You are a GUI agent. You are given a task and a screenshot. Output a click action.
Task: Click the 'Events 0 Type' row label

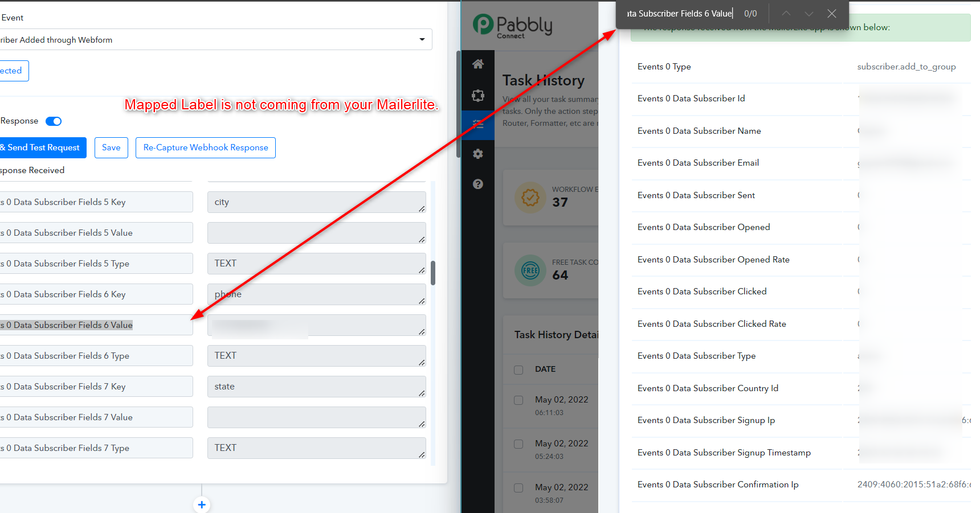tap(664, 67)
